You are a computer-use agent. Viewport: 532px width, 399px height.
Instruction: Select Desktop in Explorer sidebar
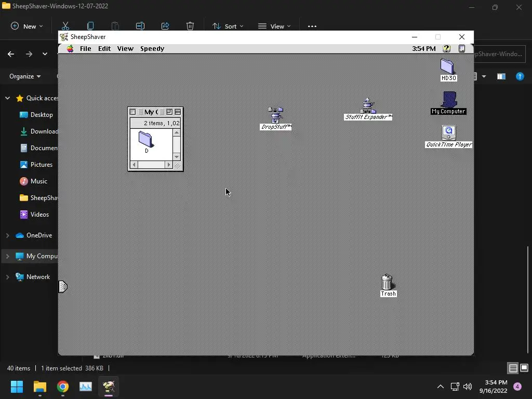pos(37,115)
